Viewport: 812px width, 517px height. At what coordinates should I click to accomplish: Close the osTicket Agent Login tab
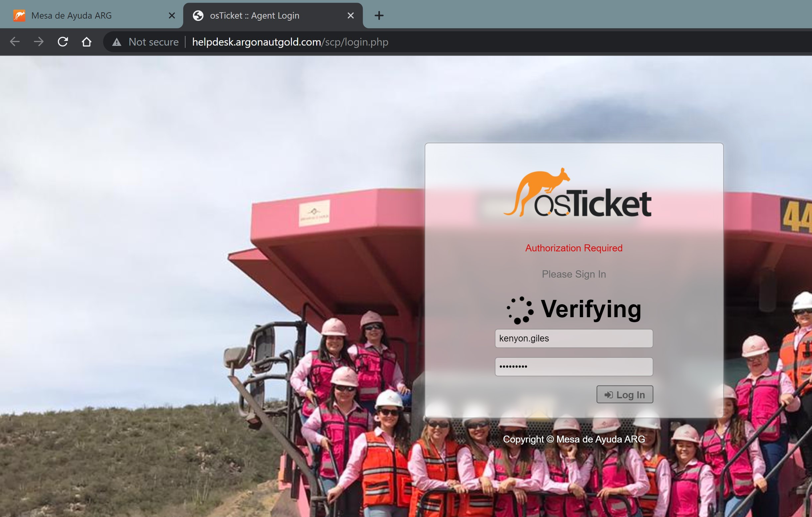[x=350, y=16]
